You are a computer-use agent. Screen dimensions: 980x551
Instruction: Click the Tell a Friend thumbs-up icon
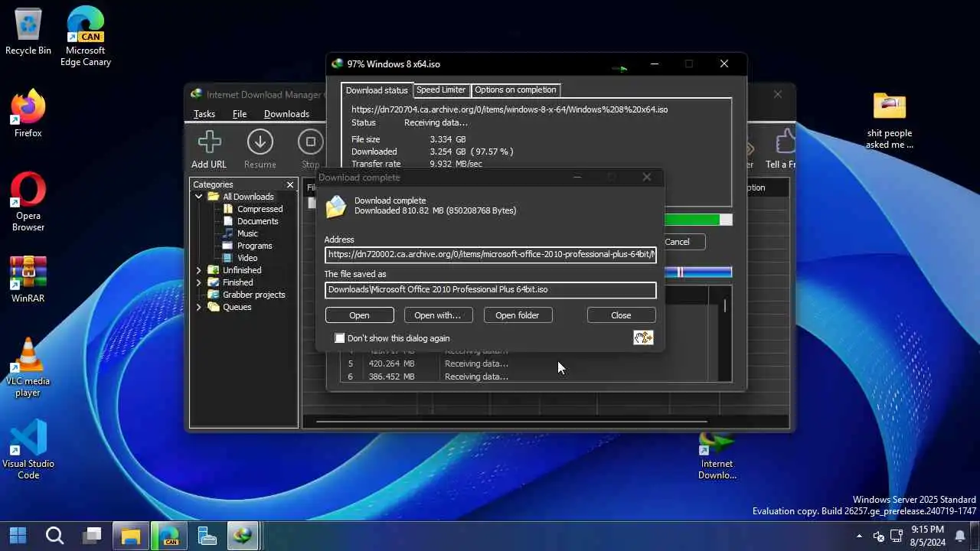click(x=786, y=142)
